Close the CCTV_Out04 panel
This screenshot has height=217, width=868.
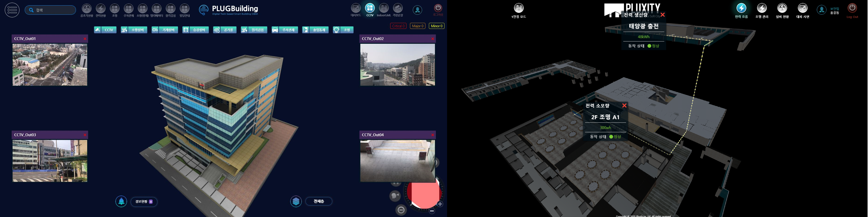point(433,135)
